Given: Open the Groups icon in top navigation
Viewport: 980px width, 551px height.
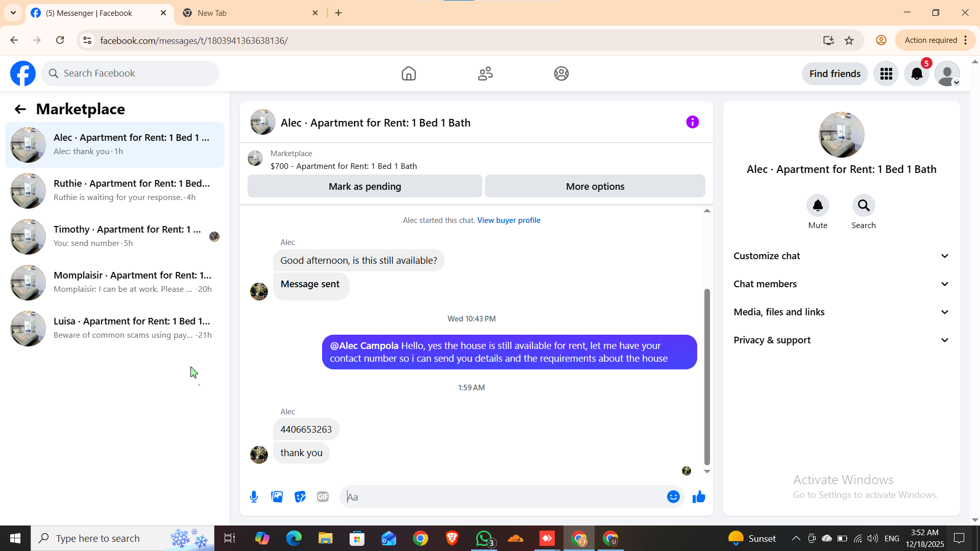Looking at the screenshot, I should (561, 73).
